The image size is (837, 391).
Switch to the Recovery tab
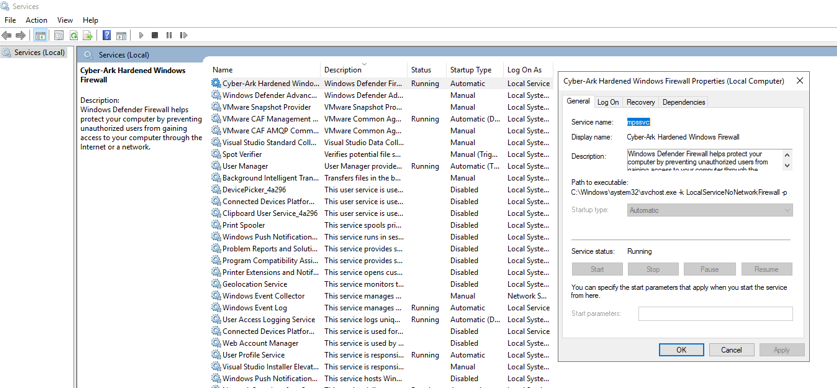click(x=641, y=102)
